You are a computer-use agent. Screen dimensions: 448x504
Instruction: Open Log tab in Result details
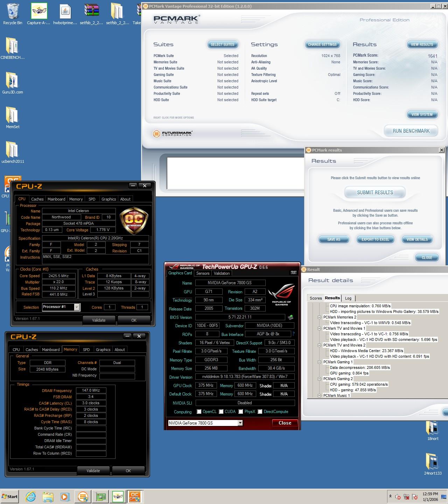click(x=348, y=298)
